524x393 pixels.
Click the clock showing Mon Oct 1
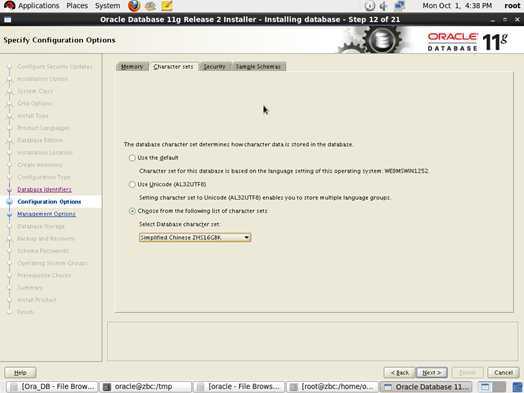(457, 6)
